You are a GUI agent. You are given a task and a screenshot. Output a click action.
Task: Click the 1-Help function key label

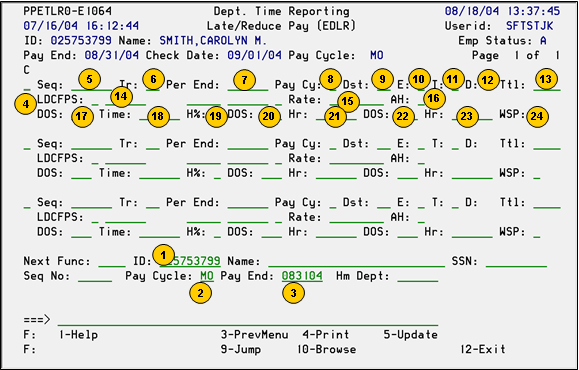[79, 335]
